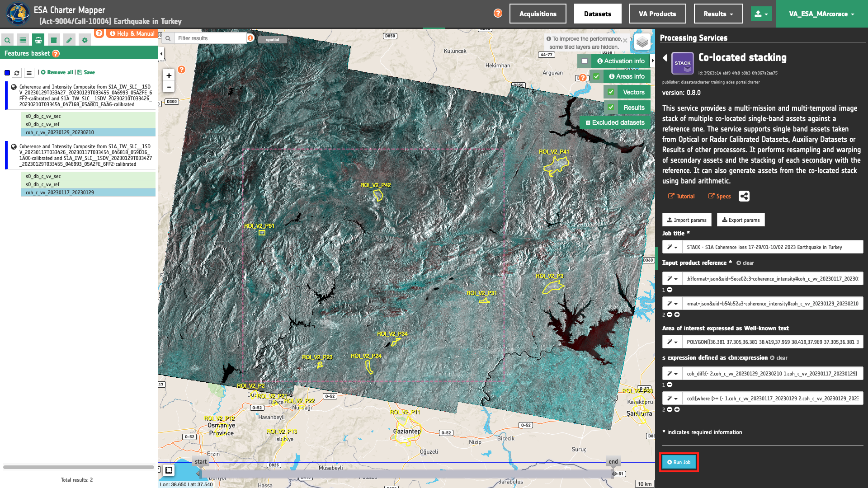Close the tiled layers performance notice

(x=625, y=40)
